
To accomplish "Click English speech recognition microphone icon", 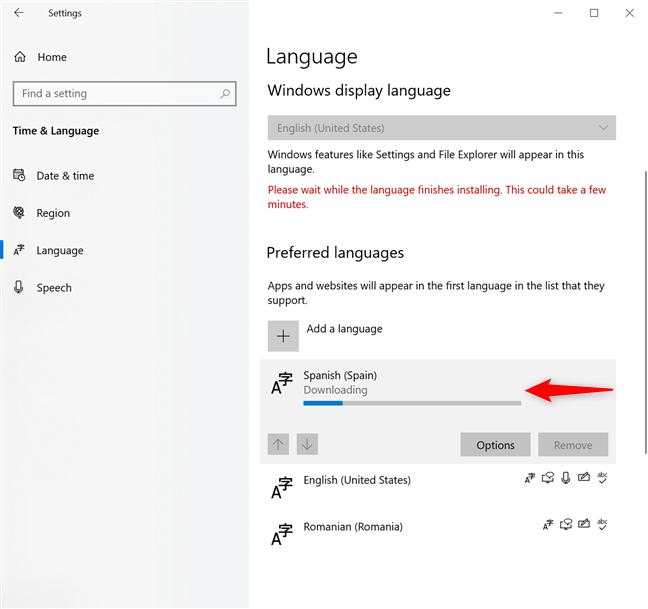I will (566, 478).
